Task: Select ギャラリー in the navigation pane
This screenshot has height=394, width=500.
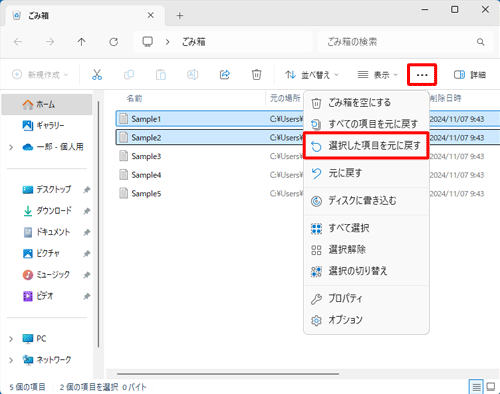Action: 47,125
